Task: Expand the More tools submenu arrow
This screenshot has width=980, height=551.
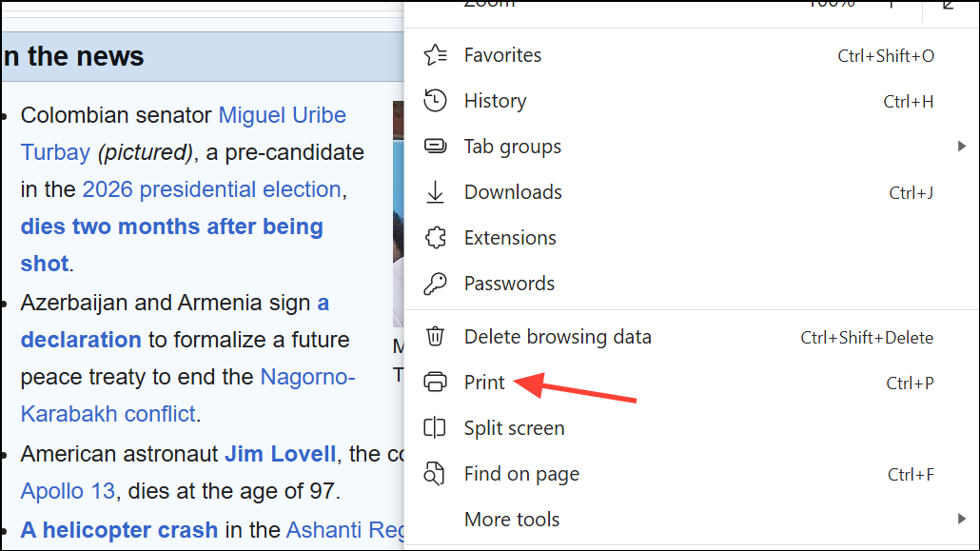Action: (961, 520)
